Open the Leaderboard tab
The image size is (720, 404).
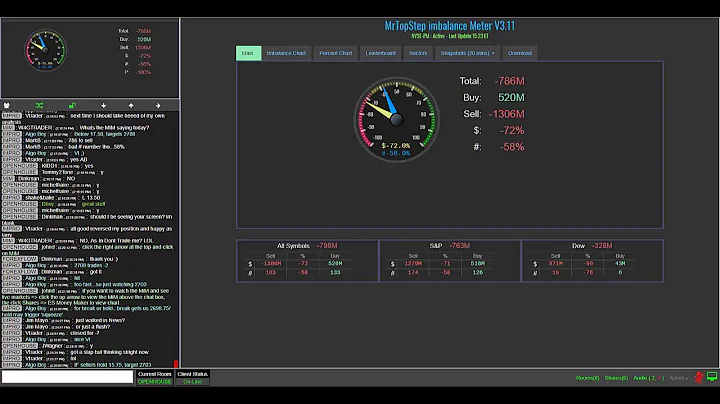point(381,53)
